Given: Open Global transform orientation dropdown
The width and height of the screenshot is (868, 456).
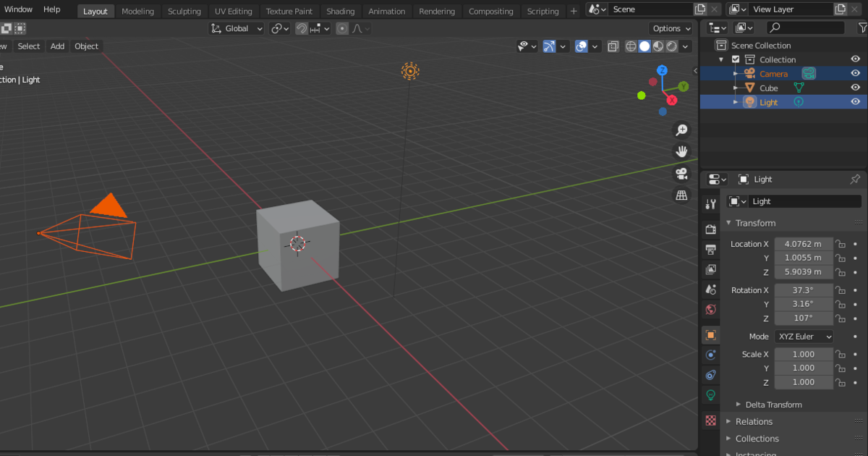Looking at the screenshot, I should tap(237, 28).
